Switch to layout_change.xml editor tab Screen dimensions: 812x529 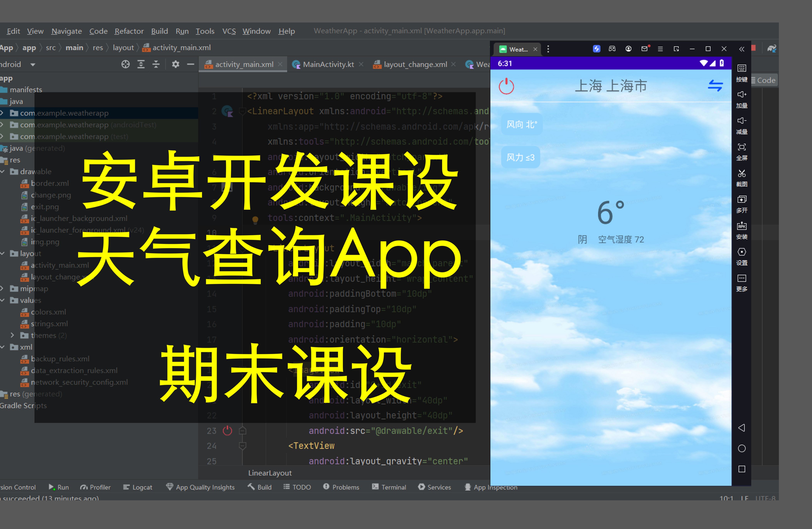click(x=415, y=64)
